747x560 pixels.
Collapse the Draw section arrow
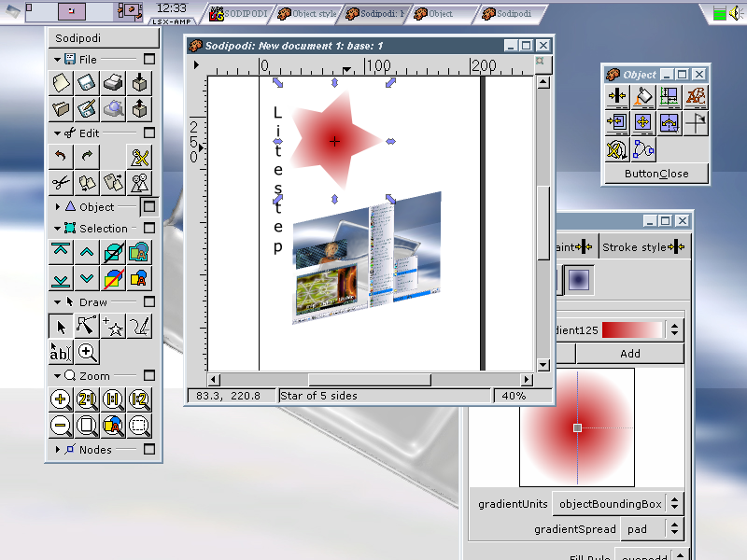pos(57,302)
